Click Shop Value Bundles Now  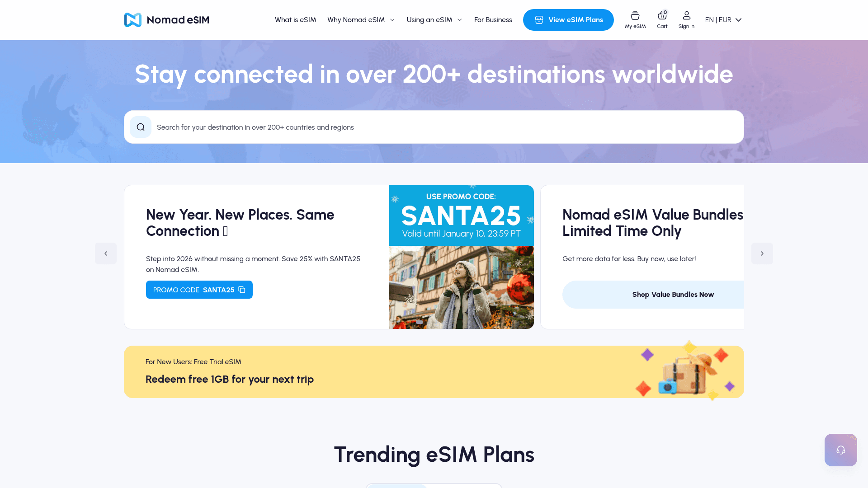pyautogui.click(x=673, y=294)
